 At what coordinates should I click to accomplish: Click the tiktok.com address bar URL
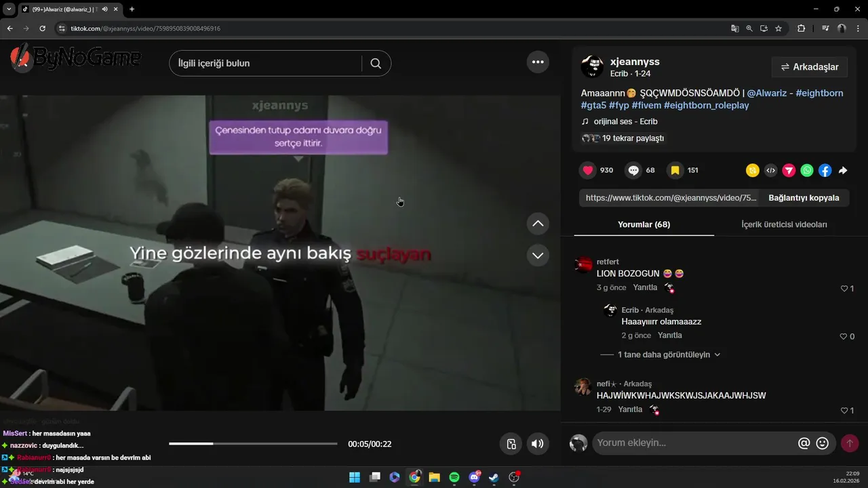tap(146, 28)
